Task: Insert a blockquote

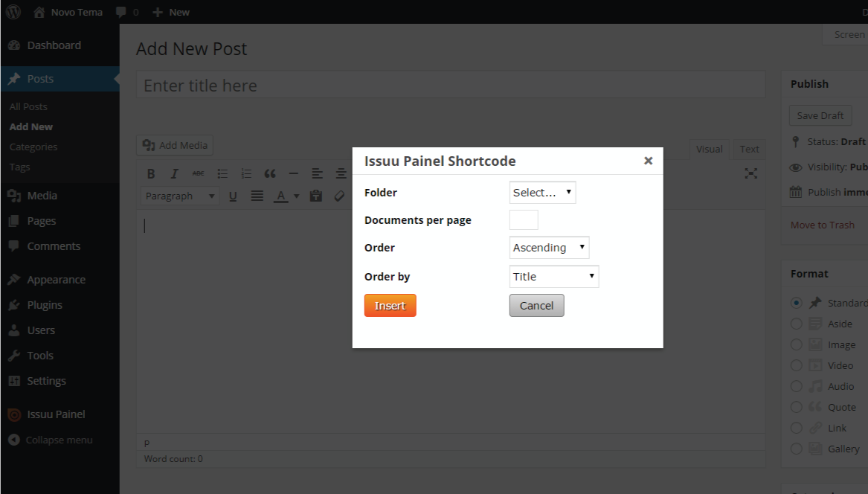Action: (x=270, y=174)
